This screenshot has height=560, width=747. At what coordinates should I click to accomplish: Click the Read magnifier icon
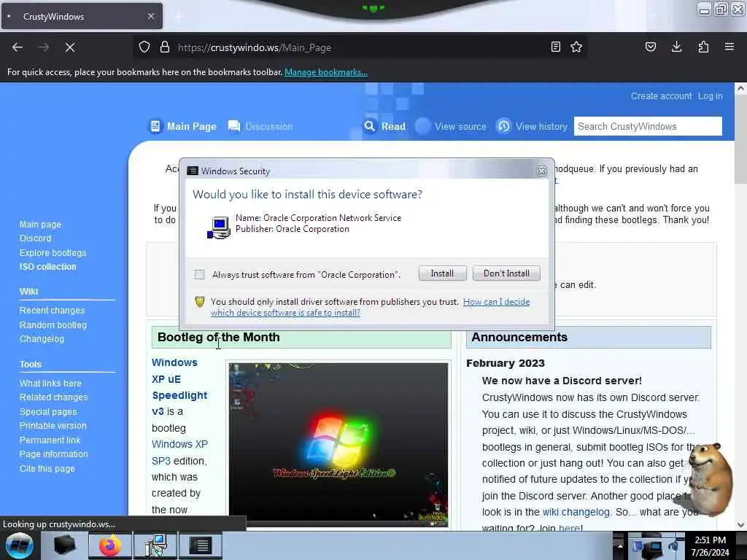(370, 126)
